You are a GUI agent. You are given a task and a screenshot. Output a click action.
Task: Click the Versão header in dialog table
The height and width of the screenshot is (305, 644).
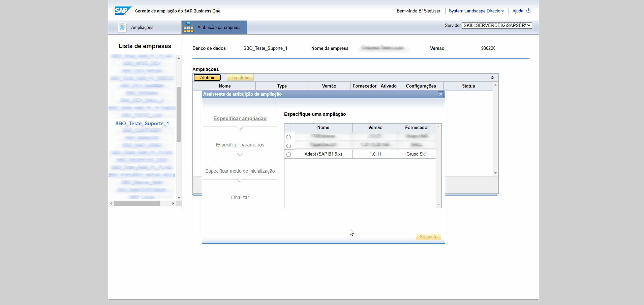[375, 128]
